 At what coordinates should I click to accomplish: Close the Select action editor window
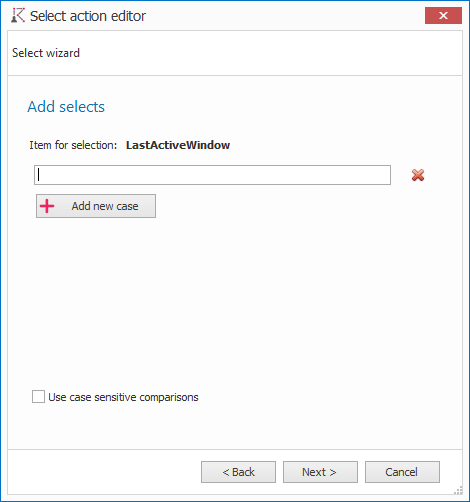click(443, 15)
